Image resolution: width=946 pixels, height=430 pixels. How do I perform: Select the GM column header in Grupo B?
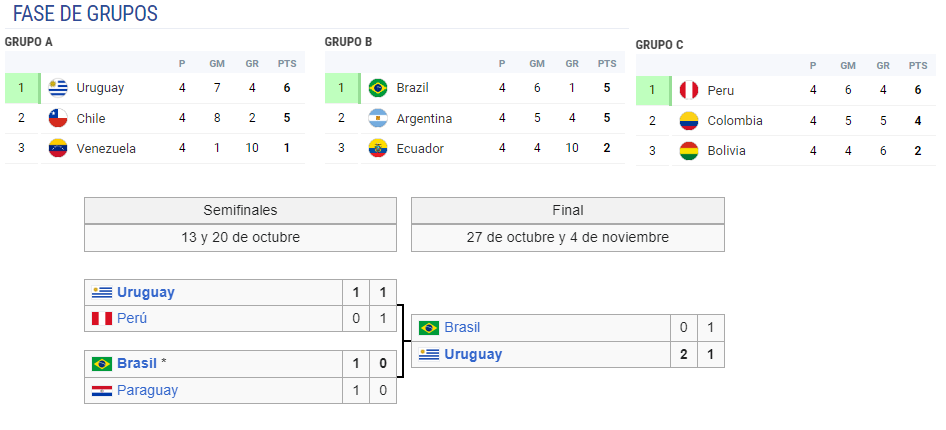click(537, 63)
